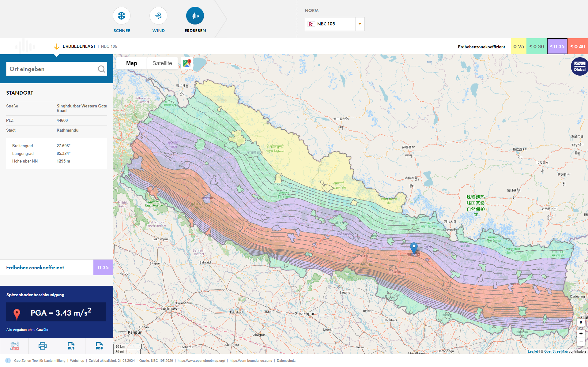This screenshot has height=367, width=588.
Task: Select the ≤ 0.30 green coefficient swatch
Action: (537, 46)
